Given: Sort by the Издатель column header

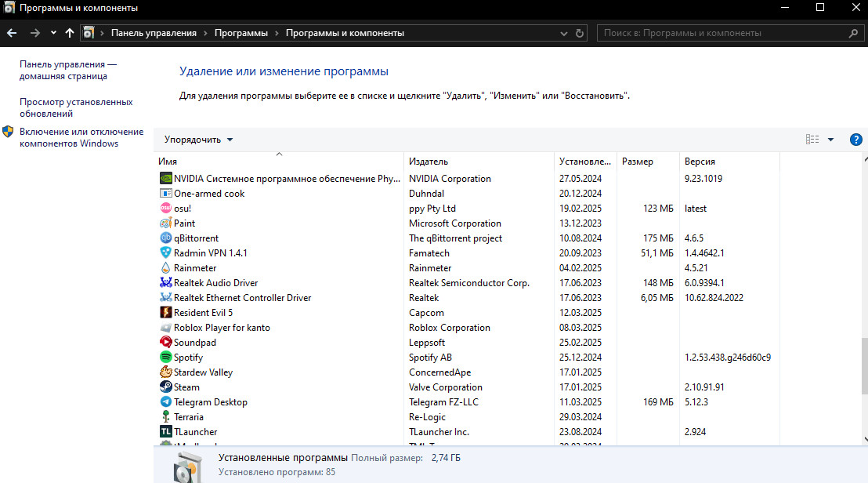Looking at the screenshot, I should click(479, 162).
